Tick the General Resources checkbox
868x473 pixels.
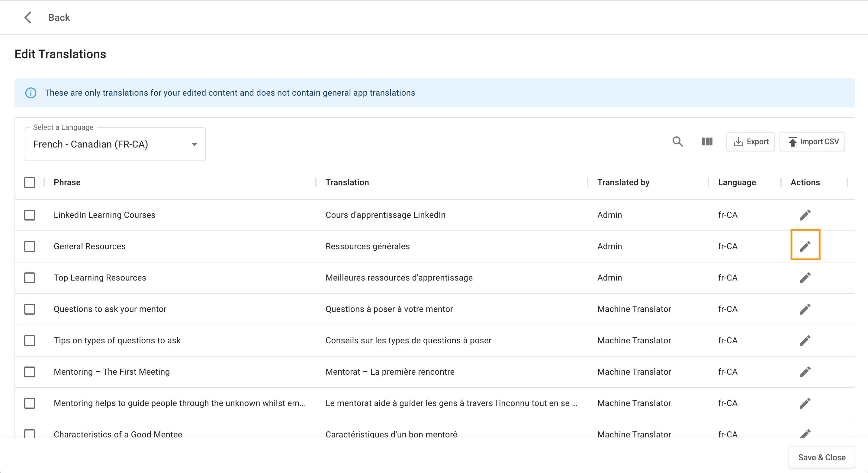30,246
